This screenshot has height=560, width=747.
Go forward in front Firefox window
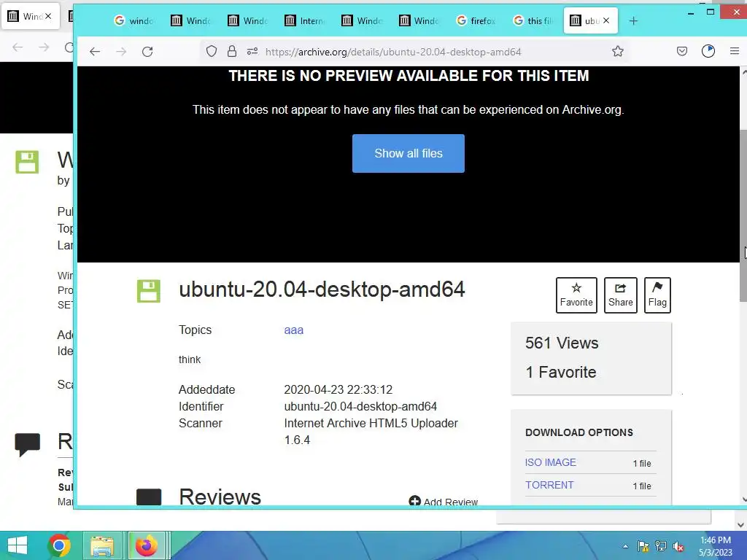[121, 52]
